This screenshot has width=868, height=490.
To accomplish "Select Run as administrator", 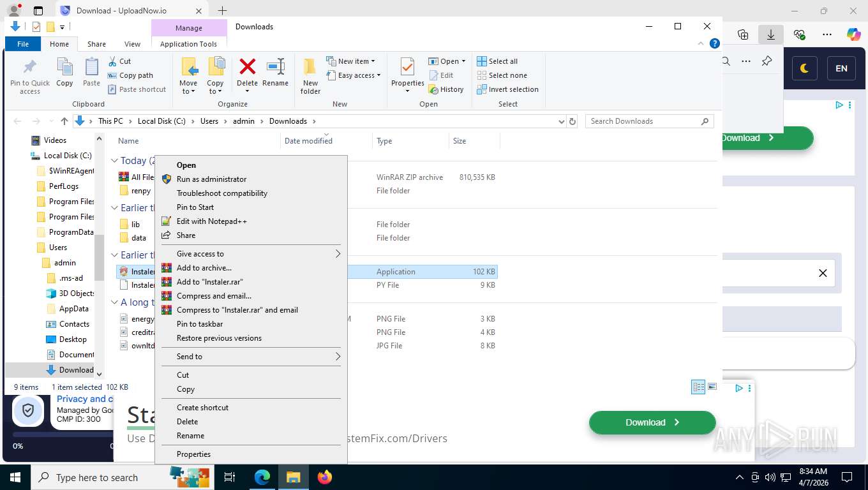I will pyautogui.click(x=251, y=179).
